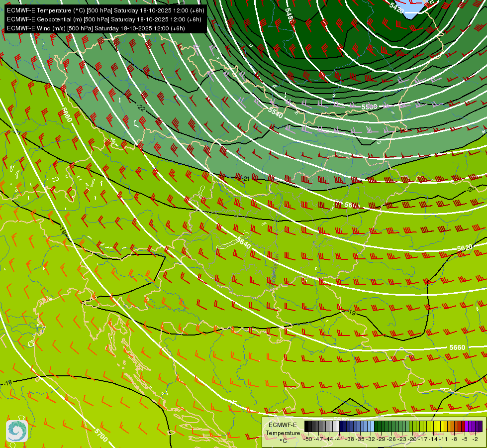Viewport: 487px width, 448px height.
Task: Click the 5640 geopotential contour label
Action: click(x=243, y=242)
